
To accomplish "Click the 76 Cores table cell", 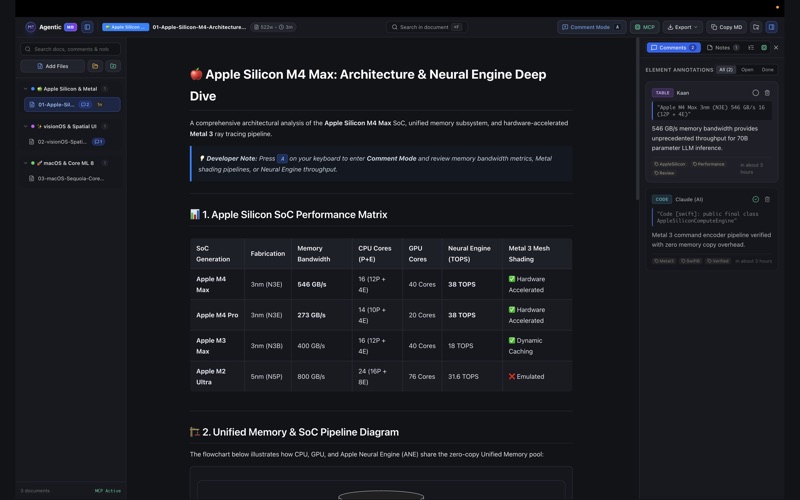I will 422,377.
